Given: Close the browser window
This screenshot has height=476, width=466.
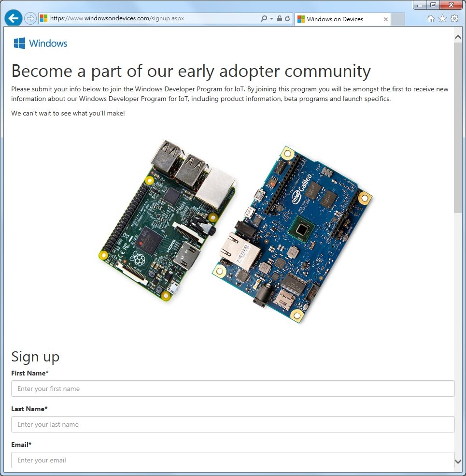Looking at the screenshot, I should click(451, 5).
